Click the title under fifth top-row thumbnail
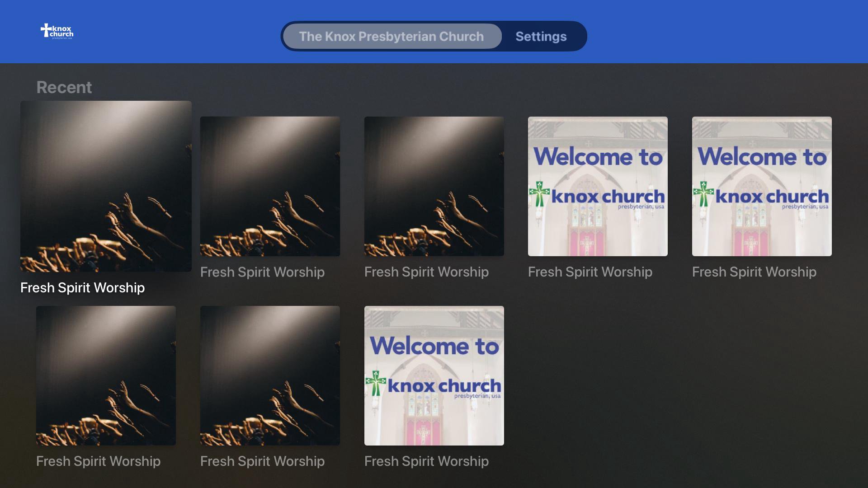This screenshot has height=488, width=868. point(754,272)
